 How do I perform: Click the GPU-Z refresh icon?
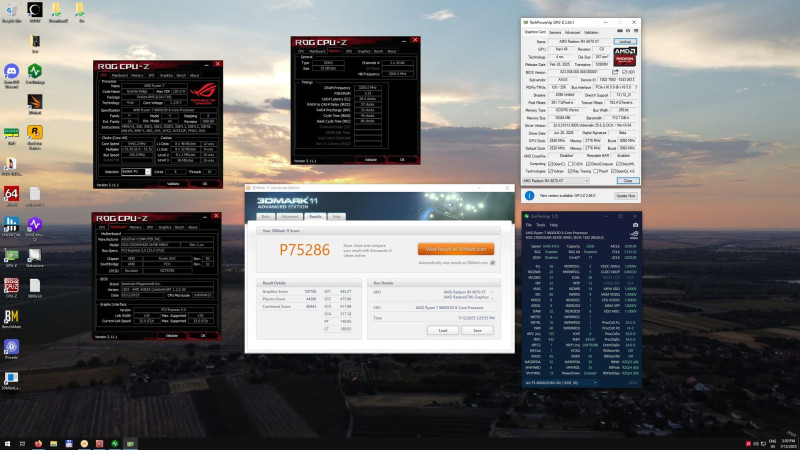tap(628, 31)
